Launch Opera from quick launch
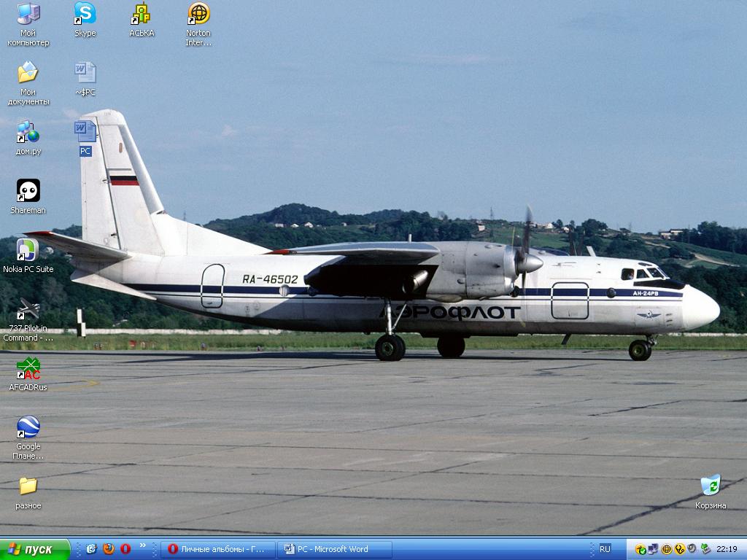 (x=125, y=549)
